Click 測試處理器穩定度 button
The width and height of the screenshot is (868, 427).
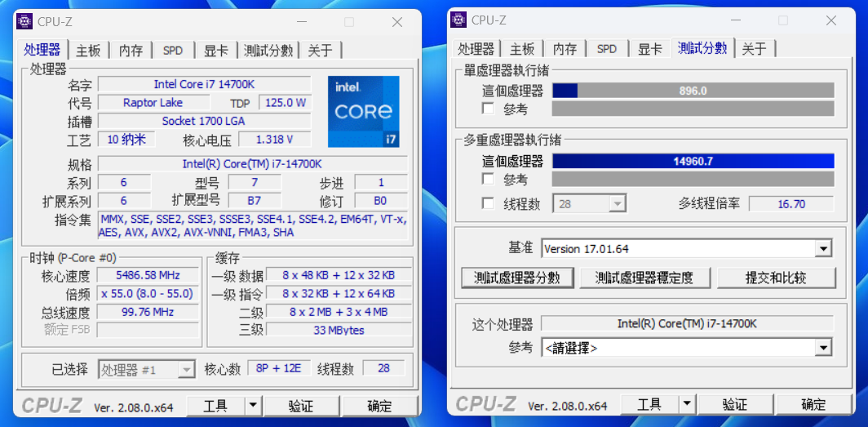(644, 278)
